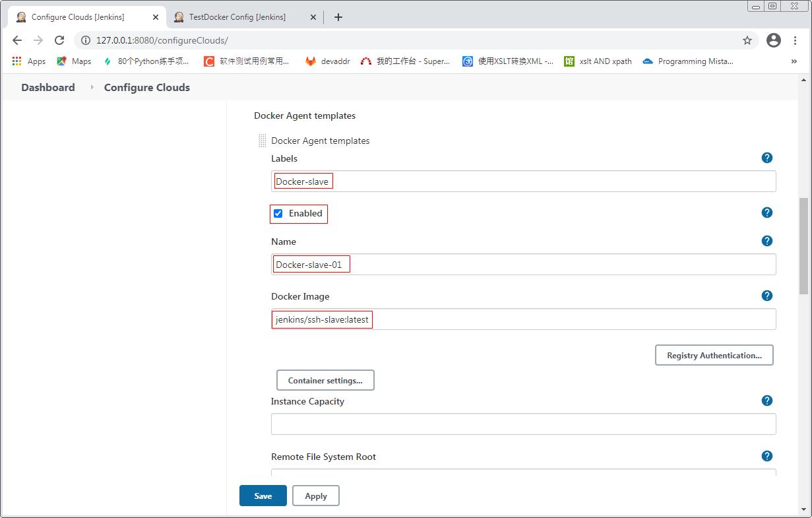
Task: Click the scrollbar up arrow
Action: (803, 79)
